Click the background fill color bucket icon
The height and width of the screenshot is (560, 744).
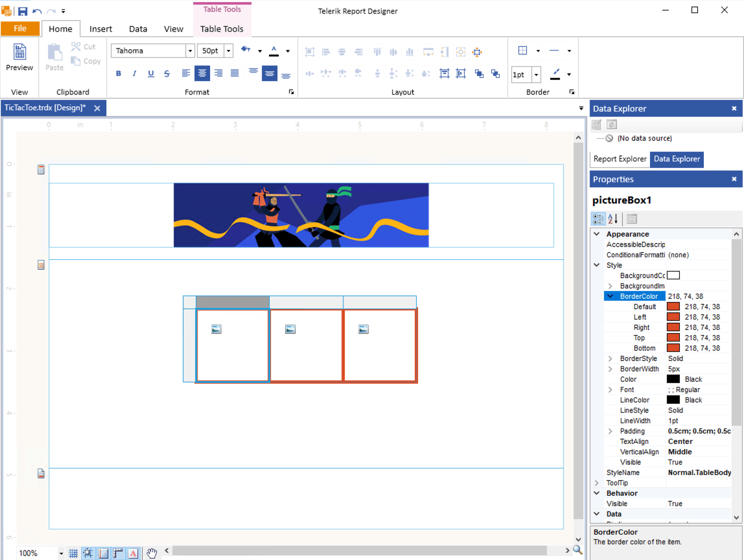point(246,49)
